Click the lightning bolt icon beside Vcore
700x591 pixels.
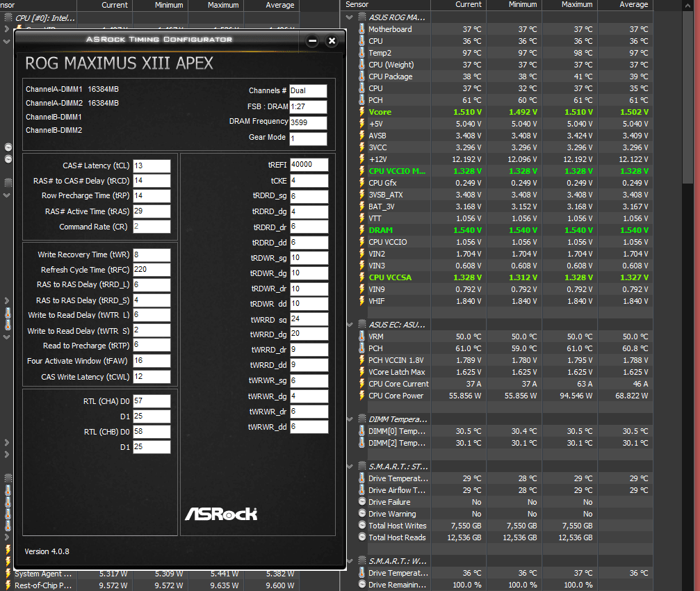tap(361, 112)
